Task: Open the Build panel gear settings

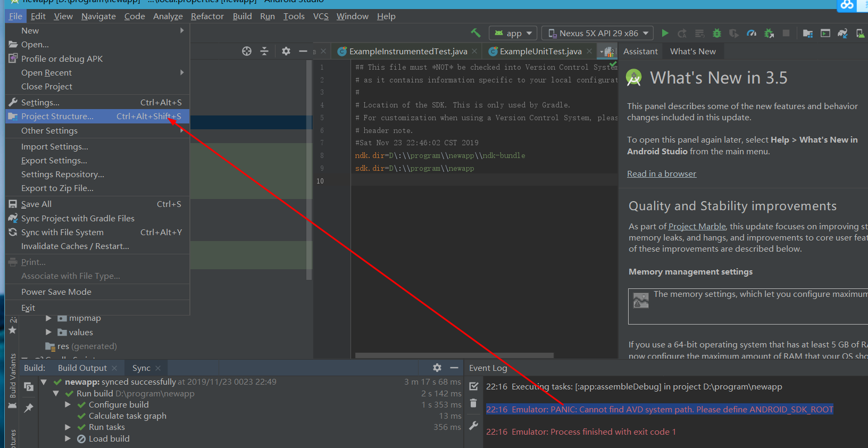Action: [x=437, y=368]
